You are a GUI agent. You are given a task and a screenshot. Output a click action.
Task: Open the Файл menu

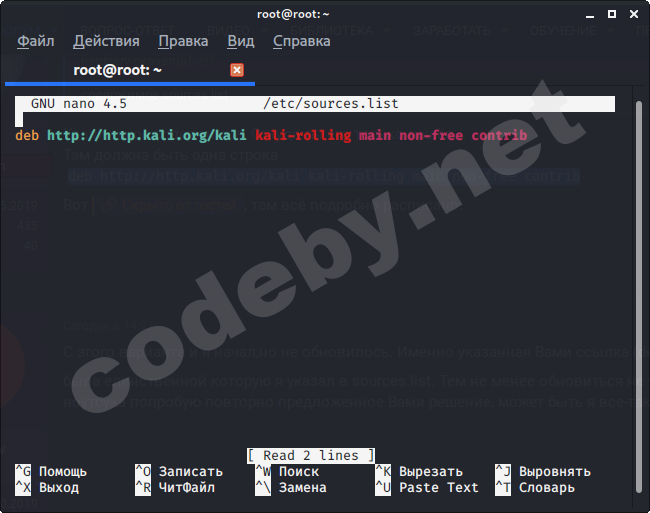tap(36, 41)
